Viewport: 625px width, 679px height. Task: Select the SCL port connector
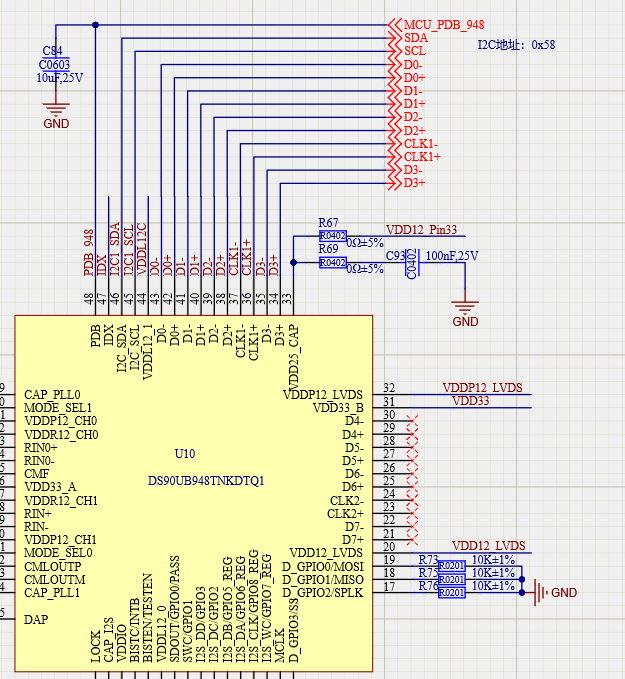(395, 51)
